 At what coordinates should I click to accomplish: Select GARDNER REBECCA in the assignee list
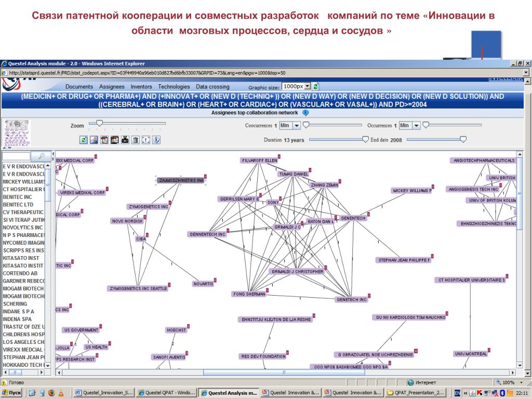[x=24, y=281]
